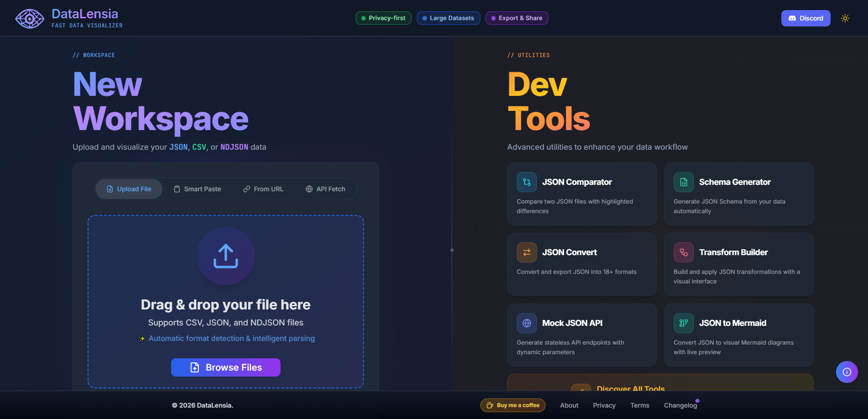Click 'Build and apply JSON transformations' description
The height and width of the screenshot is (419, 868).
pyautogui.click(x=737, y=277)
